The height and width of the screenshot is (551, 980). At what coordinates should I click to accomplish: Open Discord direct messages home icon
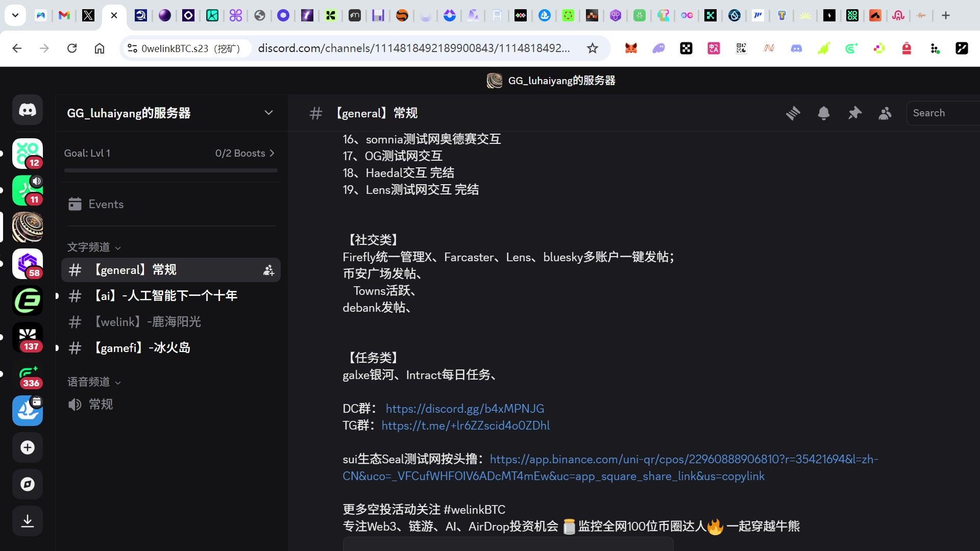[28, 110]
